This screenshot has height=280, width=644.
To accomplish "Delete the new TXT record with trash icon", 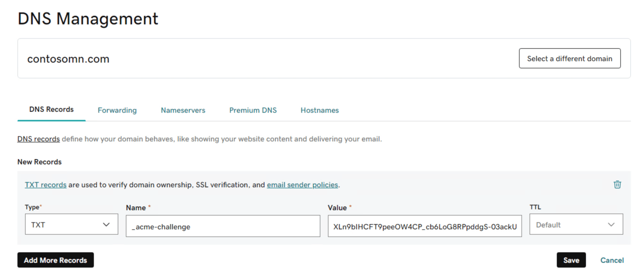I will coord(617,185).
